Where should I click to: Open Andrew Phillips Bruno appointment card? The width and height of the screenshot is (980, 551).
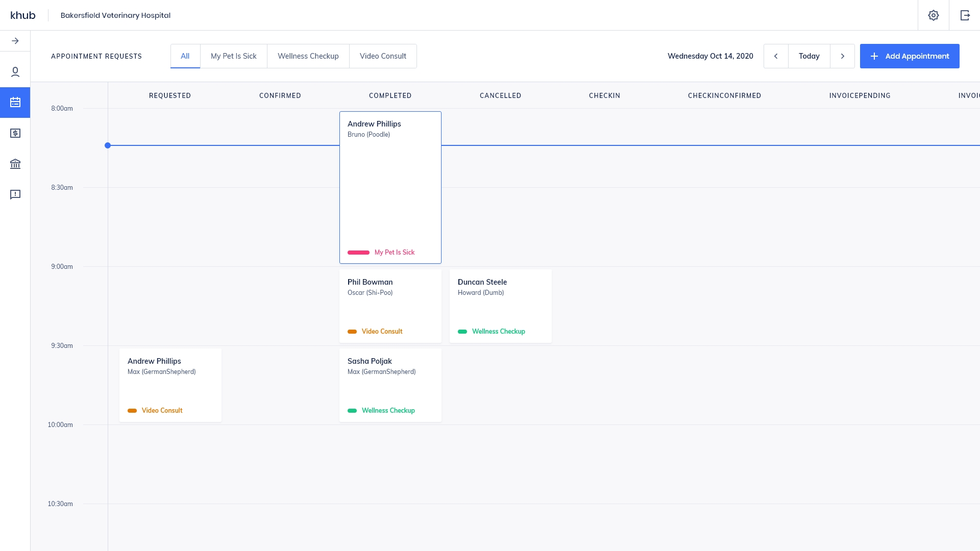390,187
